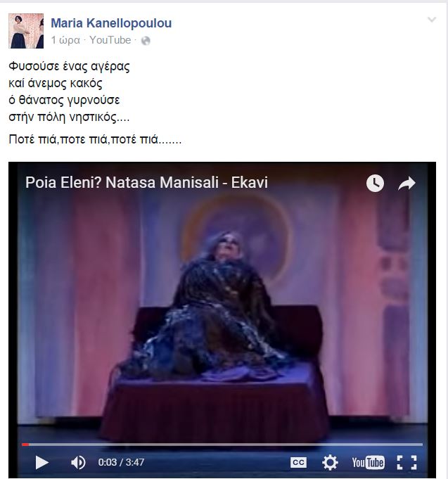448x479 pixels.
Task: Open Maria Kanellopoulou's profile name link
Action: 111,23
